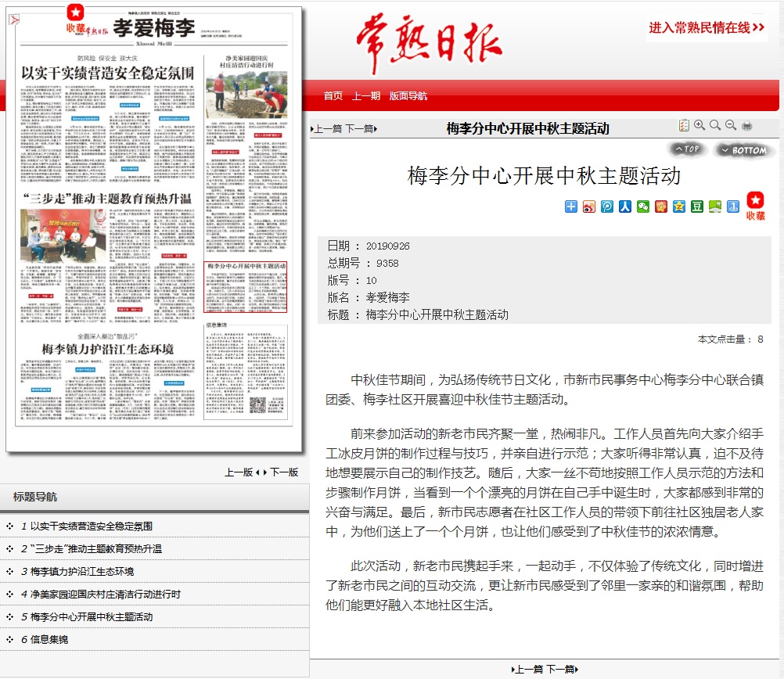Click the issue number 9358
This screenshot has width=784, height=679.
coord(387,264)
